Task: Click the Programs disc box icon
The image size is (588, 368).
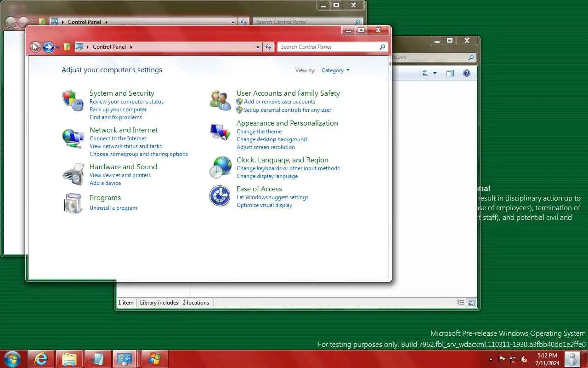Action: [x=73, y=203]
